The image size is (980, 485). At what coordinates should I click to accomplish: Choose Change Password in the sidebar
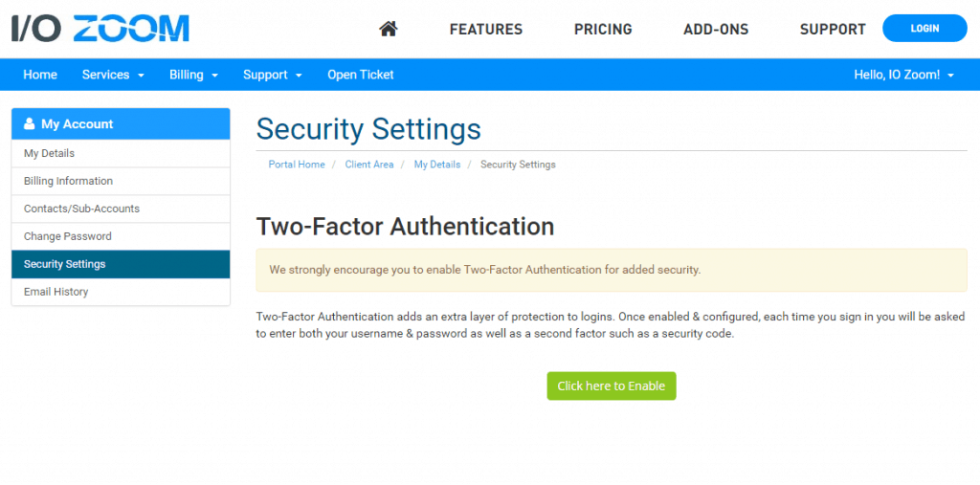[x=67, y=236]
